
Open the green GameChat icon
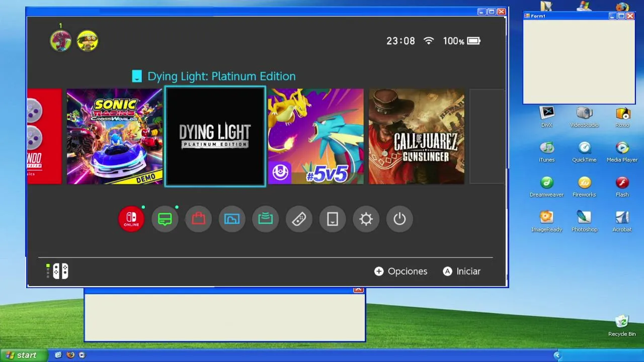click(165, 219)
